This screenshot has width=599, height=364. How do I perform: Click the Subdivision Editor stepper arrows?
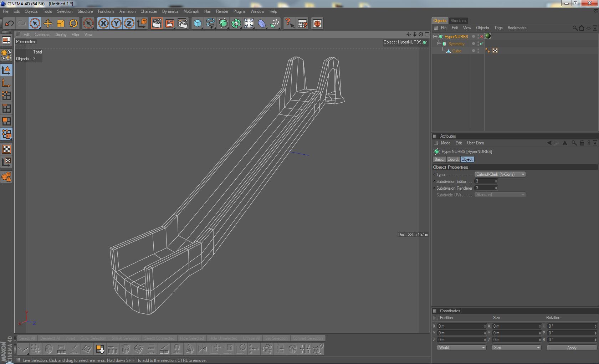pos(496,181)
